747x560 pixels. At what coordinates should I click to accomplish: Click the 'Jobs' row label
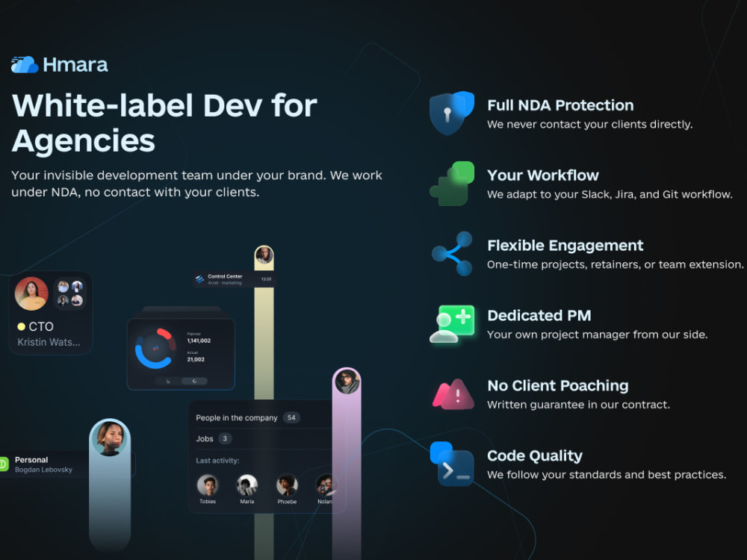(205, 439)
